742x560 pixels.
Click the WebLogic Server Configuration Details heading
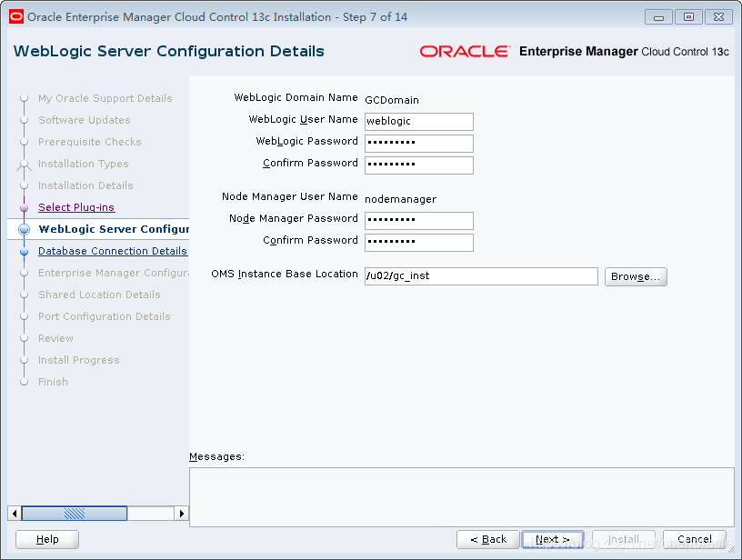click(x=169, y=51)
